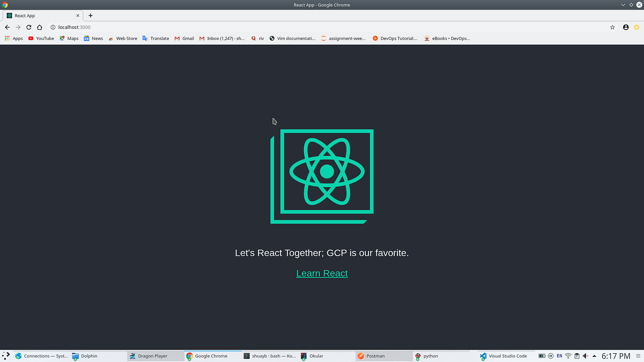Launch Visual Studio Code from the taskbar
The image size is (644, 362).
pyautogui.click(x=505, y=356)
